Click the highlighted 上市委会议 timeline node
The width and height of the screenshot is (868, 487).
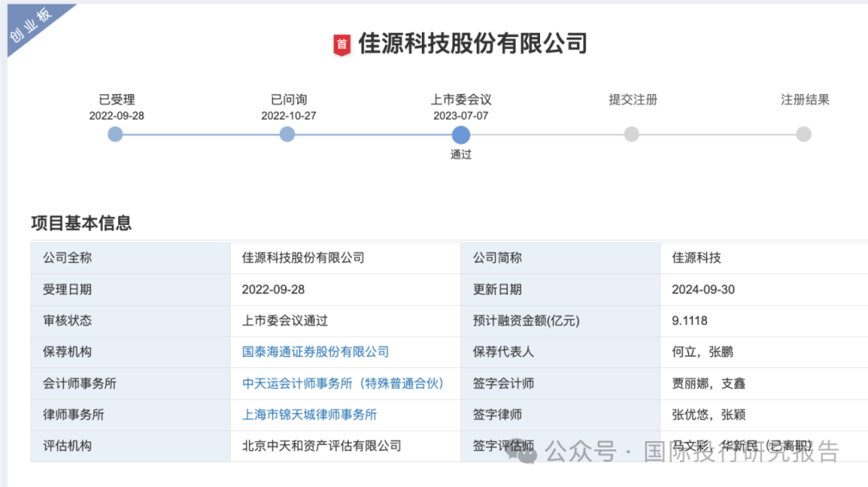tap(461, 134)
